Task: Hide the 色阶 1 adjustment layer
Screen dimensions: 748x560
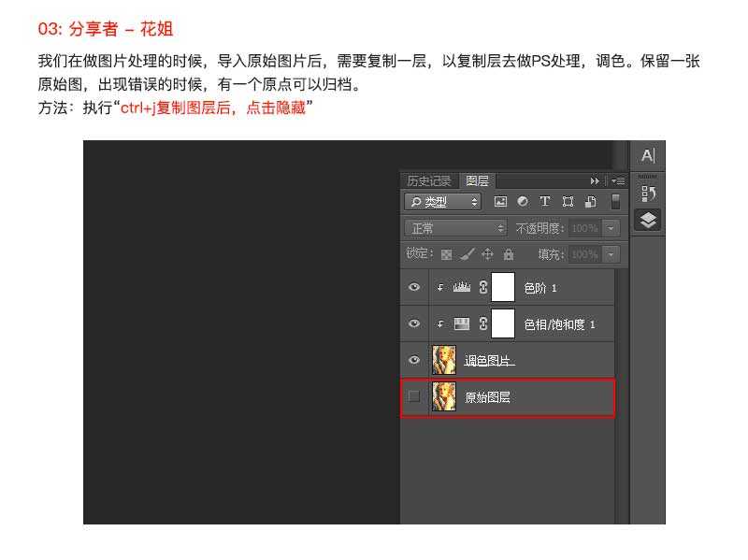Action: [x=413, y=288]
